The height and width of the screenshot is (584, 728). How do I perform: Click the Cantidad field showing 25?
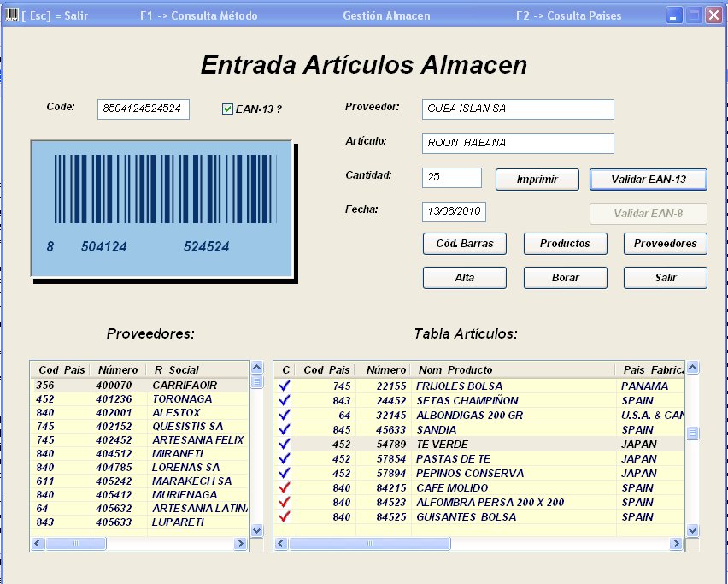click(451, 178)
